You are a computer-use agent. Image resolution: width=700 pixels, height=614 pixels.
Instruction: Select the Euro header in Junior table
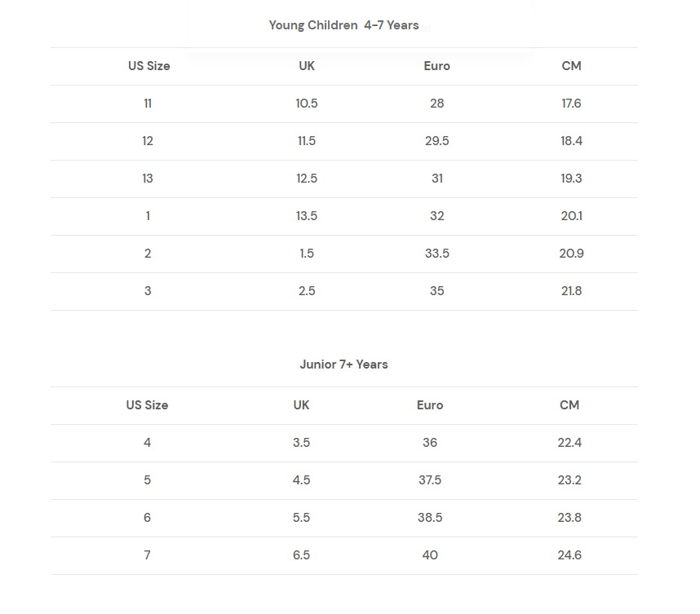[x=430, y=405]
